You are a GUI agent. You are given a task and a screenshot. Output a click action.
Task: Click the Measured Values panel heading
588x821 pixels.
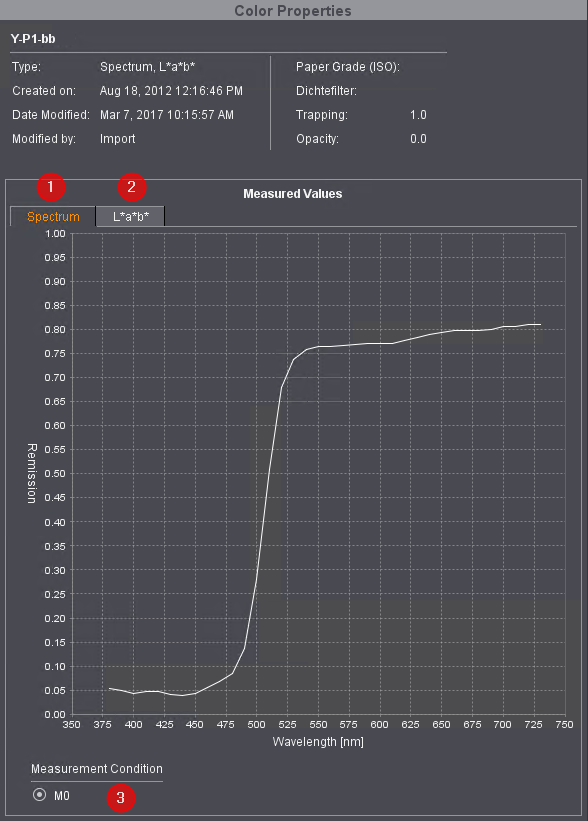pyautogui.click(x=293, y=194)
